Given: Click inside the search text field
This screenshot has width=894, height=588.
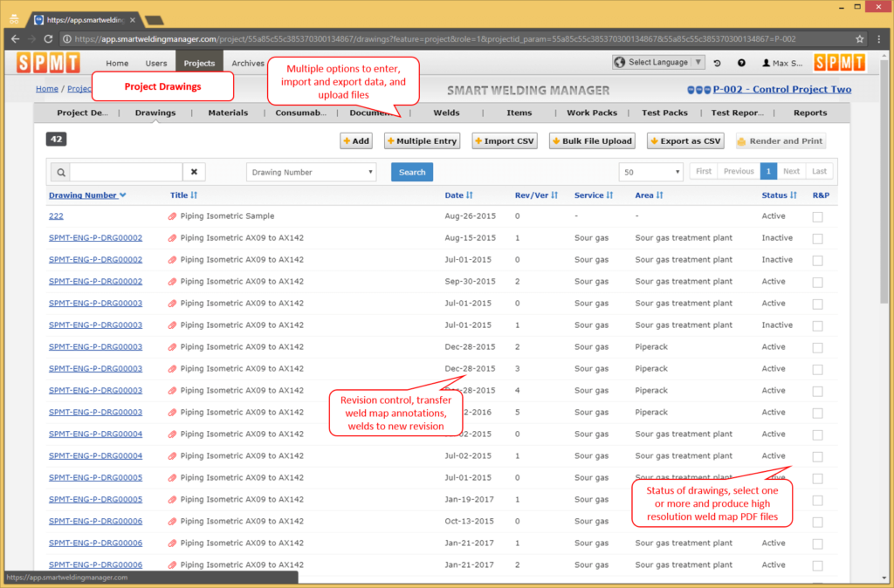Looking at the screenshot, I should 122,172.
